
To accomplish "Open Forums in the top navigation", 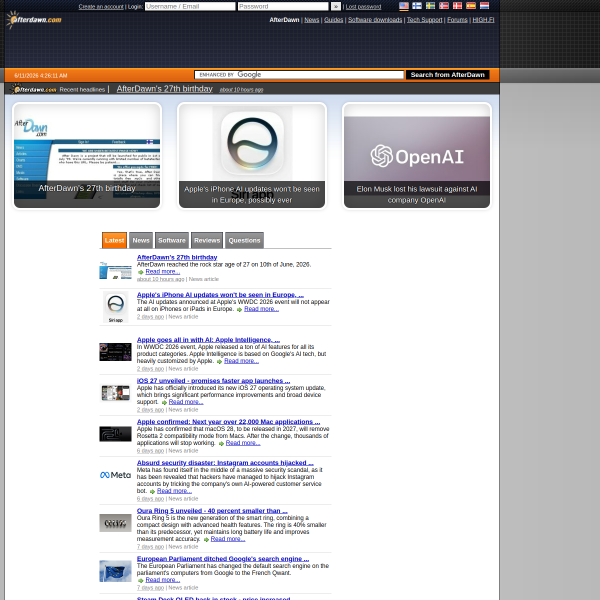I will 457,20.
